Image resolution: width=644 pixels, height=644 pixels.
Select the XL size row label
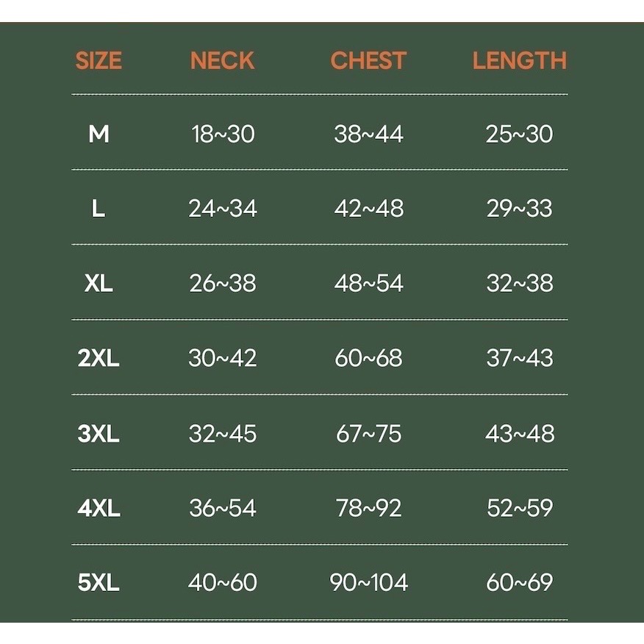[x=99, y=284]
